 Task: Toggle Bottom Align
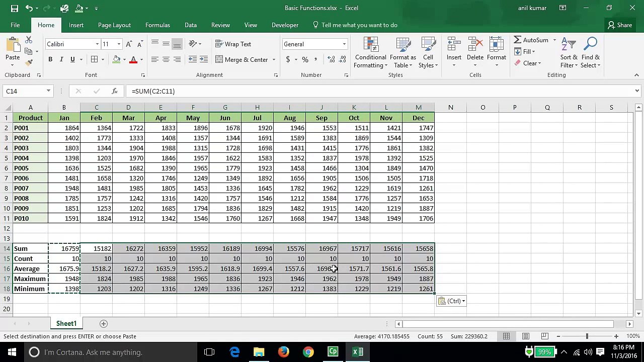pyautogui.click(x=177, y=44)
